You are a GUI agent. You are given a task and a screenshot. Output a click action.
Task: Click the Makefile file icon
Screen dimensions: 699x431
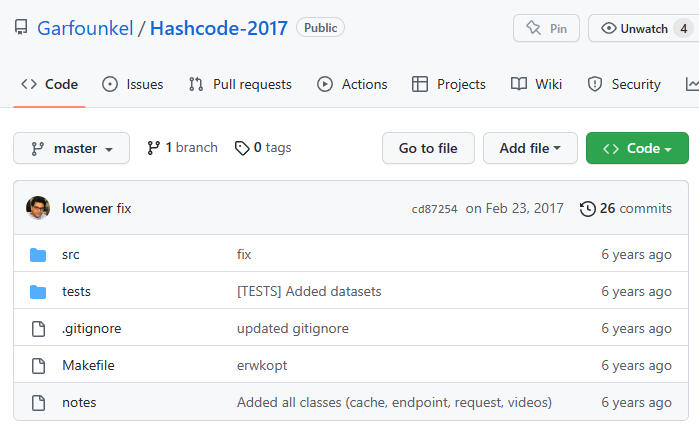click(38, 366)
